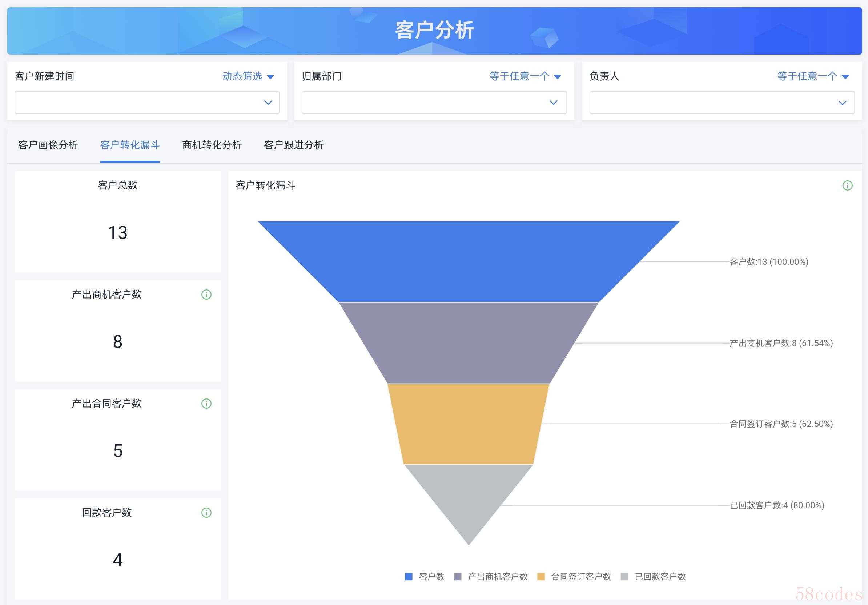This screenshot has width=868, height=605.
Task: Open 等于任意一个 dropdown for 归属部门
Action: (525, 76)
